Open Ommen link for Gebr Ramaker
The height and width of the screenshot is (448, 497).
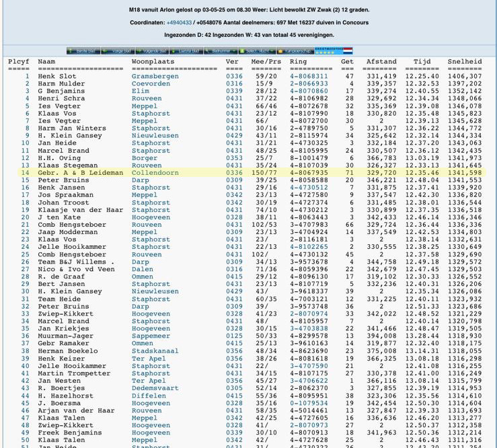(143, 343)
